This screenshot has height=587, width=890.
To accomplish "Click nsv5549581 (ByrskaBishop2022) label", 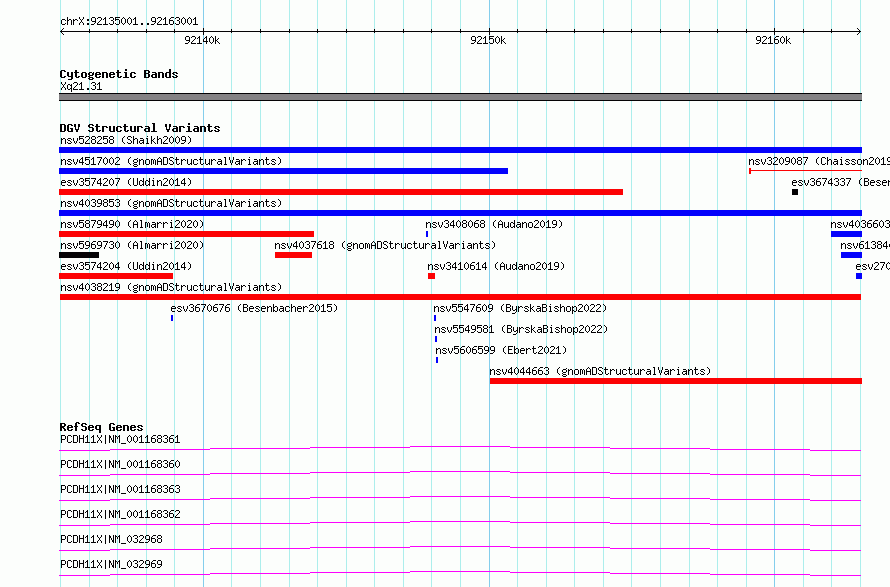I will [521, 329].
